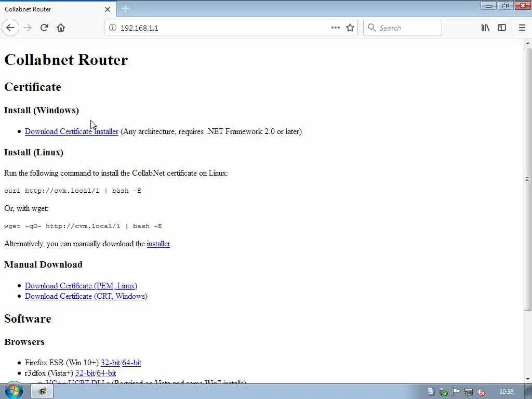Viewport: 532px width, 399px height.
Task: Close the Collabnet Router tab
Action: [108, 9]
